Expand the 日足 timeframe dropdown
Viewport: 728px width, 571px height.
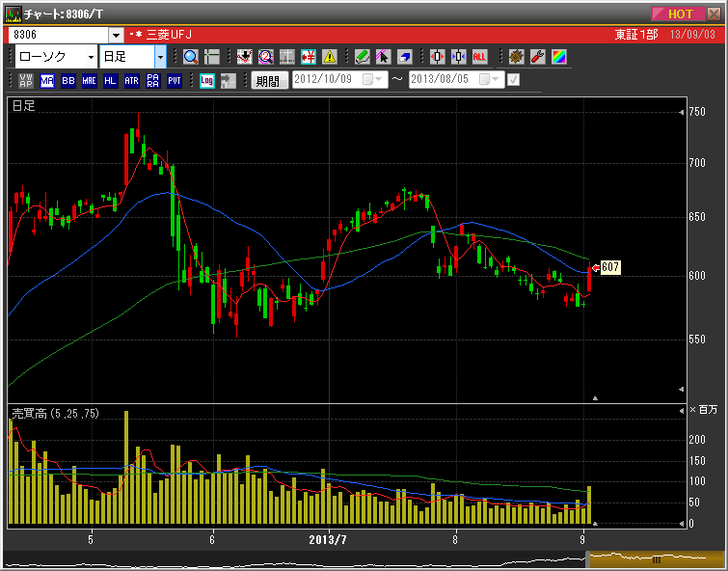click(159, 57)
